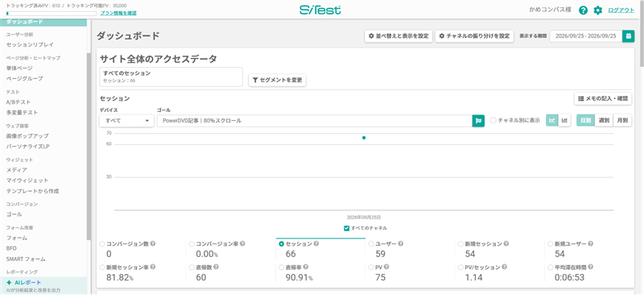Click the date range input field

[x=586, y=36]
